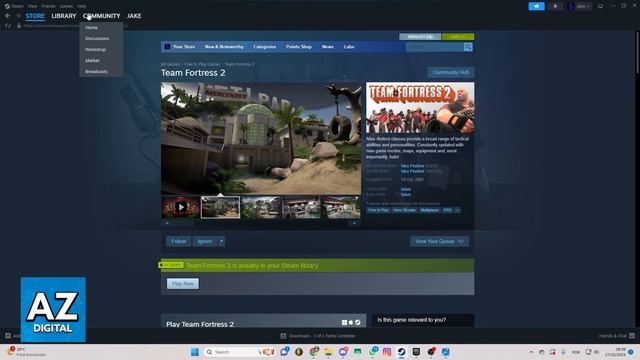
Task: Click the Add a Game plus icon
Action: (x=8, y=336)
